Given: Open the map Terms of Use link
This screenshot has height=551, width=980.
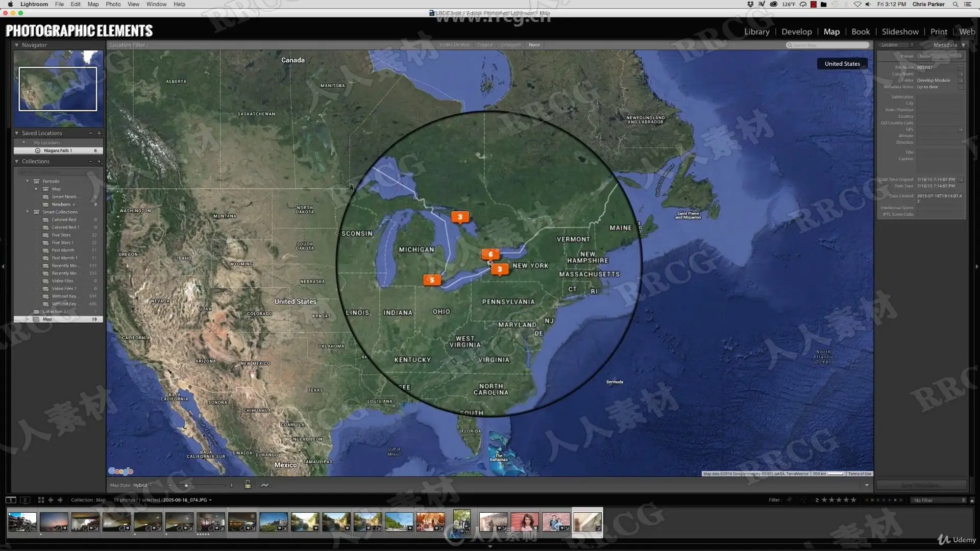Looking at the screenshot, I should [x=860, y=474].
